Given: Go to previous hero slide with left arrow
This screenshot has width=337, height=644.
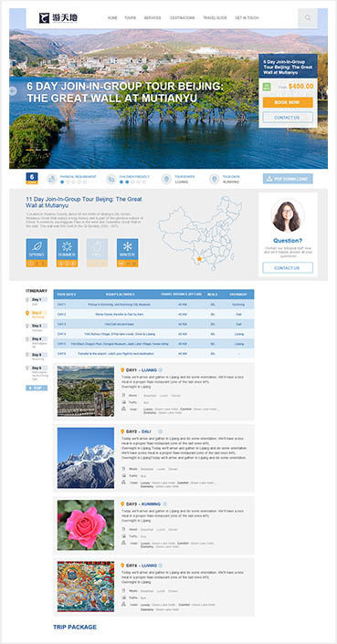Looking at the screenshot, I should coord(13,91).
